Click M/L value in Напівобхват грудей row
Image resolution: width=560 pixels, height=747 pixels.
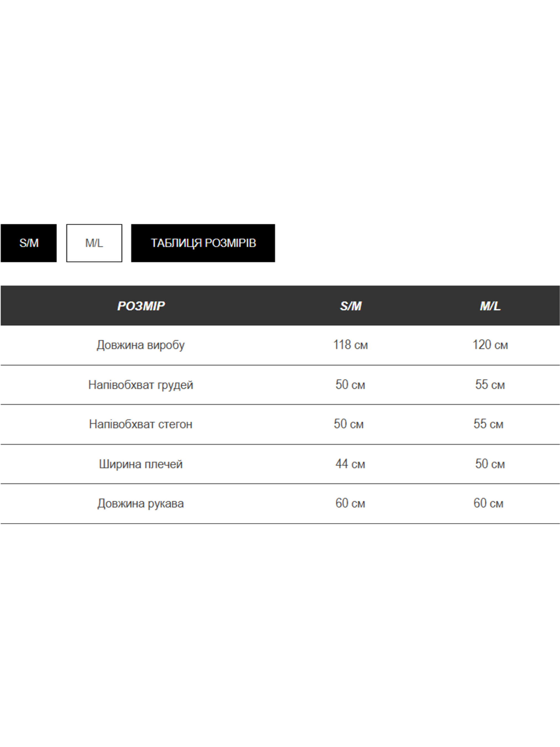click(x=490, y=385)
